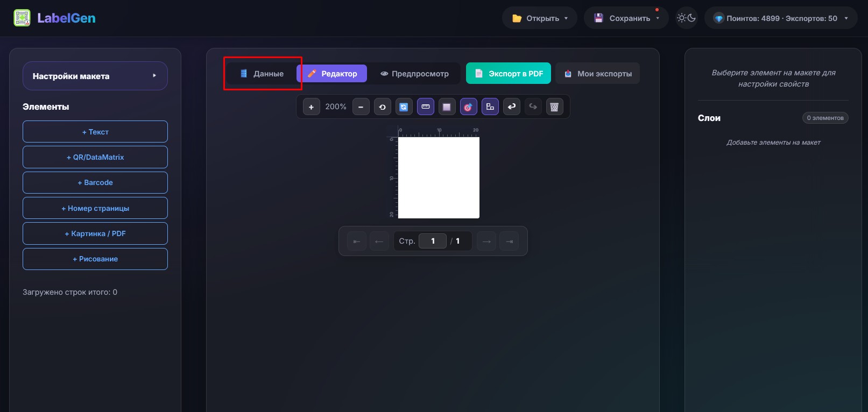Click the Экспорт в PDF button

(509, 74)
